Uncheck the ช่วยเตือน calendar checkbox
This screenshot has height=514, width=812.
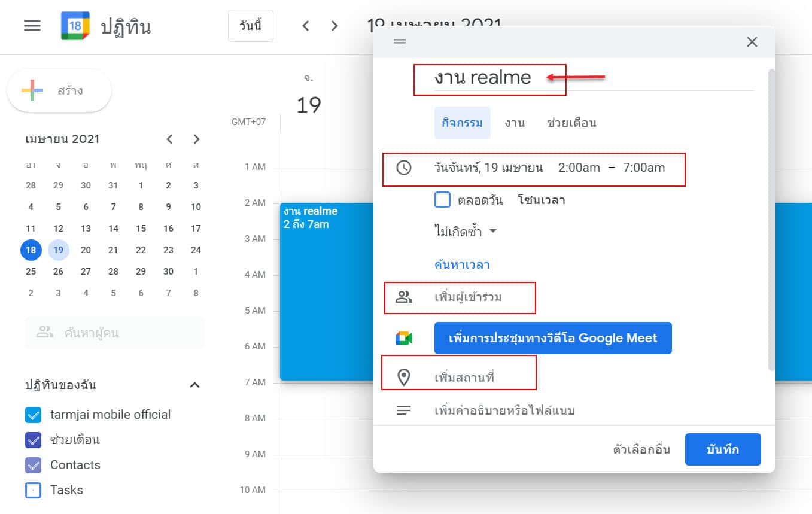[x=33, y=440]
